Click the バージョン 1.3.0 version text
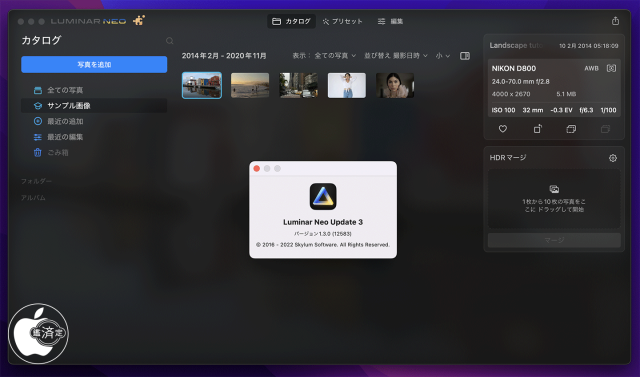The image size is (640, 377). click(x=323, y=234)
